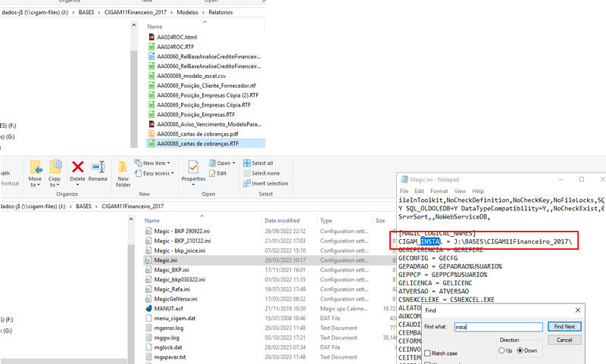Select mgxpaver.txt file

(x=170, y=357)
